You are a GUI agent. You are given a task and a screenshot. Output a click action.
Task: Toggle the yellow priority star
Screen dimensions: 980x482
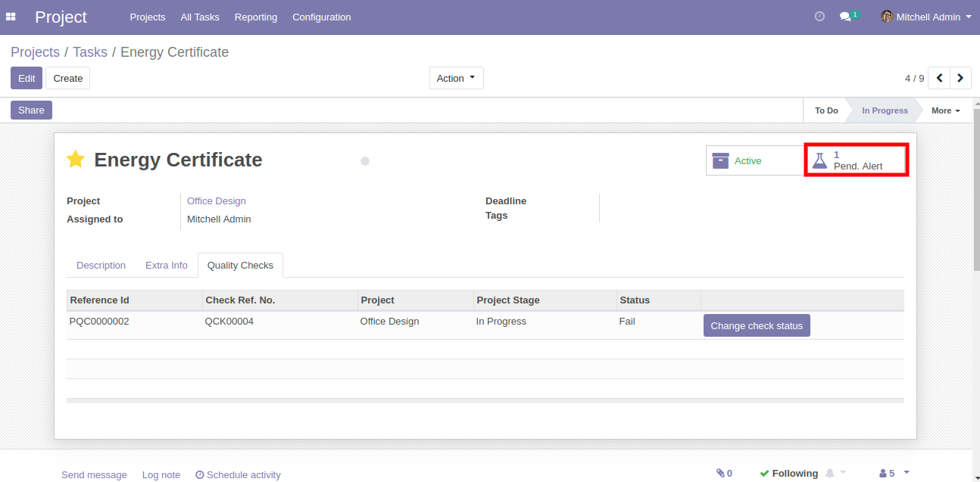pyautogui.click(x=76, y=160)
